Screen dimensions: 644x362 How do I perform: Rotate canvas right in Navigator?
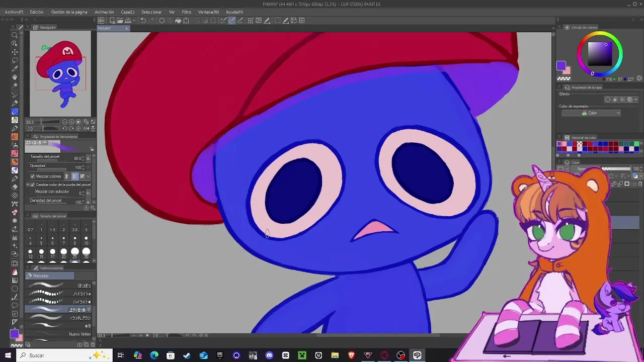(x=71, y=129)
